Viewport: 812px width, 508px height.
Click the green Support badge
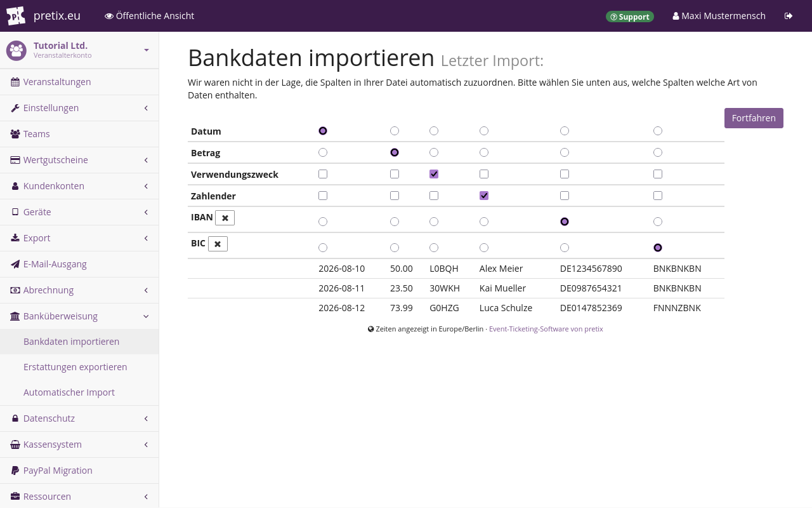click(630, 17)
